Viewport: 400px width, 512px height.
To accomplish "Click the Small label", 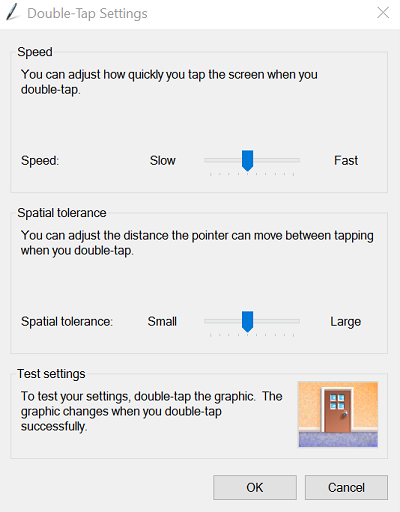I will [x=162, y=322].
